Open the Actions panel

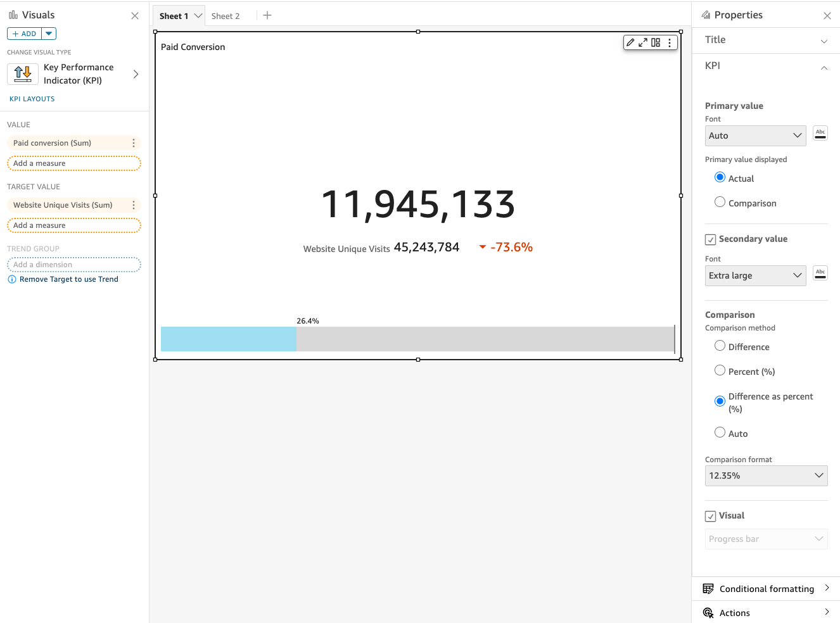click(766, 612)
